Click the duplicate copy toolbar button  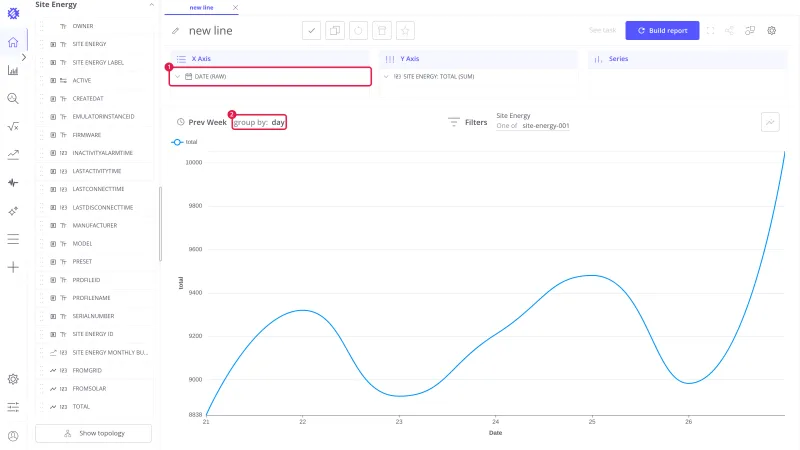(335, 31)
